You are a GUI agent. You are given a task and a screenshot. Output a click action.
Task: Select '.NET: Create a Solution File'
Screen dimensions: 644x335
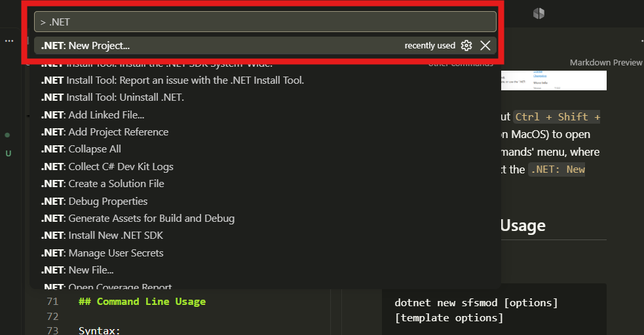(x=265, y=184)
